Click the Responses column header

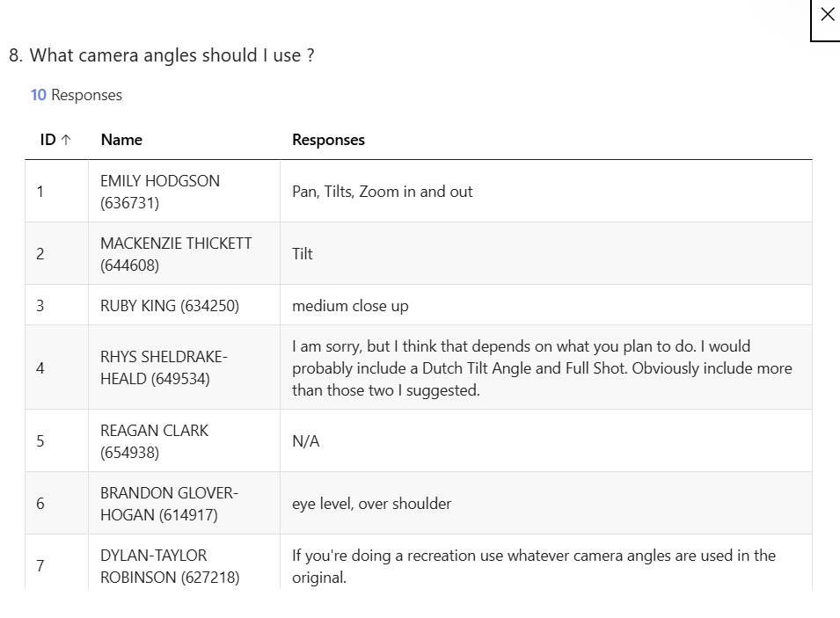(328, 140)
